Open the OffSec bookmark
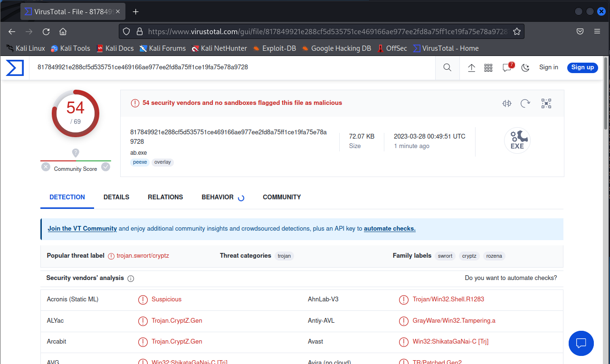 pyautogui.click(x=392, y=48)
